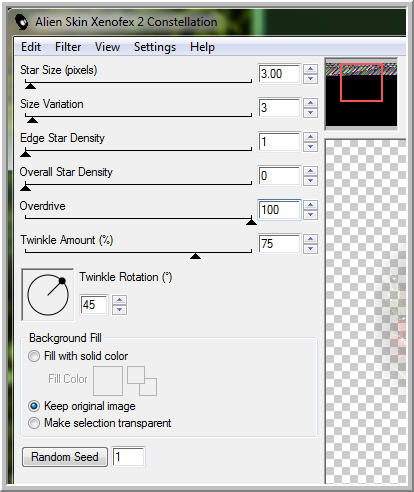Increase Twinkle Amount with up arrow
This screenshot has height=492, width=414.
click(x=310, y=239)
